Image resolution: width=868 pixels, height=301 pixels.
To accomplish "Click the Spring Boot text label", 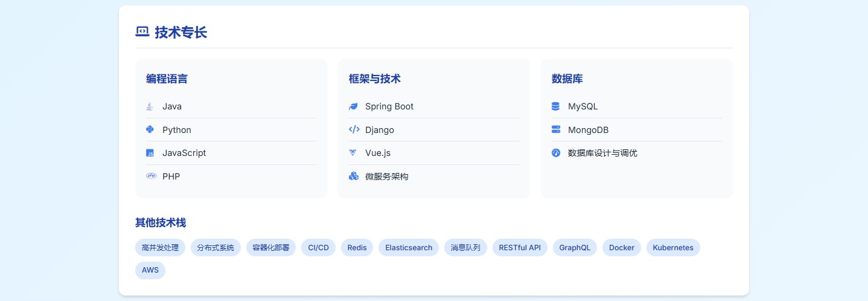I will tap(389, 106).
